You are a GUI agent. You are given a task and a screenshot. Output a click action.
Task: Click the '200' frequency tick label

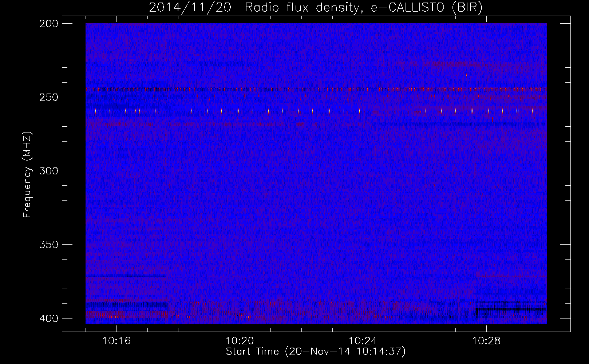tap(48, 24)
